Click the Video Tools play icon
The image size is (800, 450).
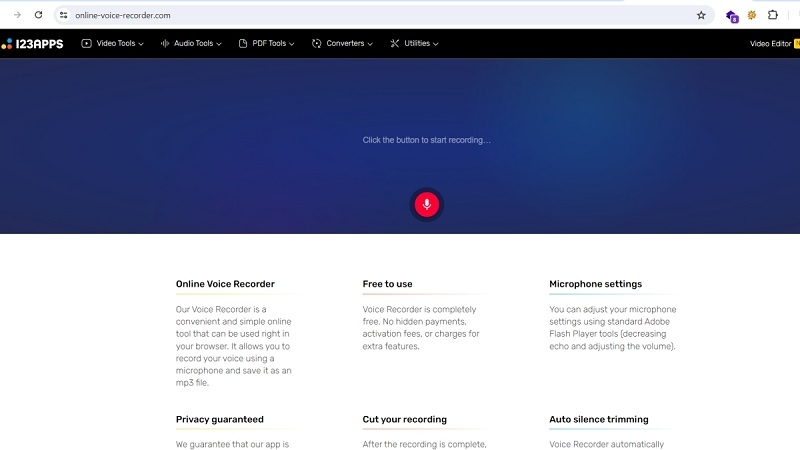pyautogui.click(x=86, y=43)
